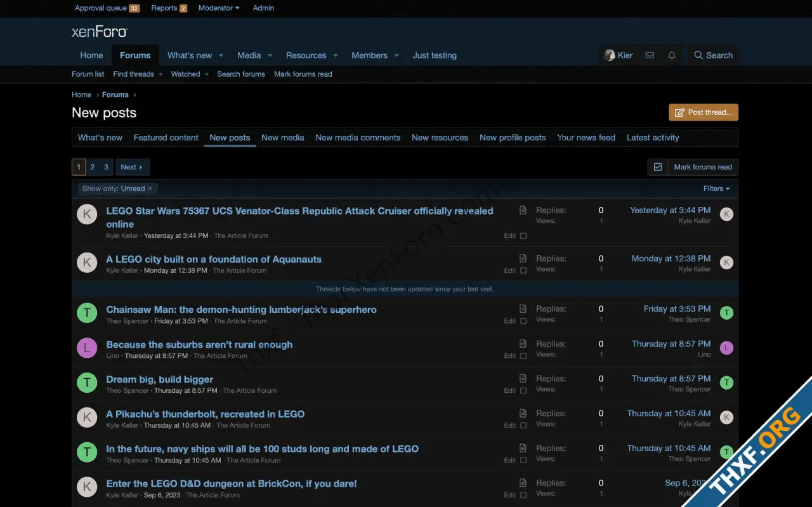812x507 pixels.
Task: Switch to the New resources tab
Action: click(440, 138)
